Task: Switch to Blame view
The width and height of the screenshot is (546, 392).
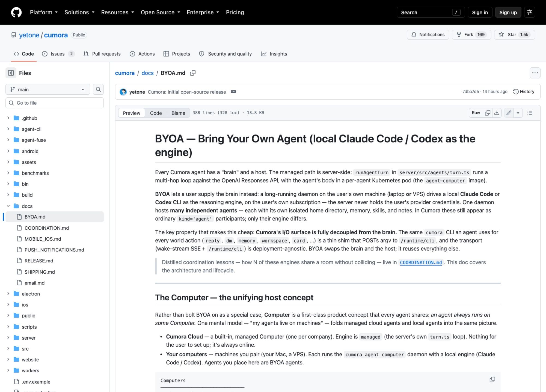Action: tap(178, 113)
